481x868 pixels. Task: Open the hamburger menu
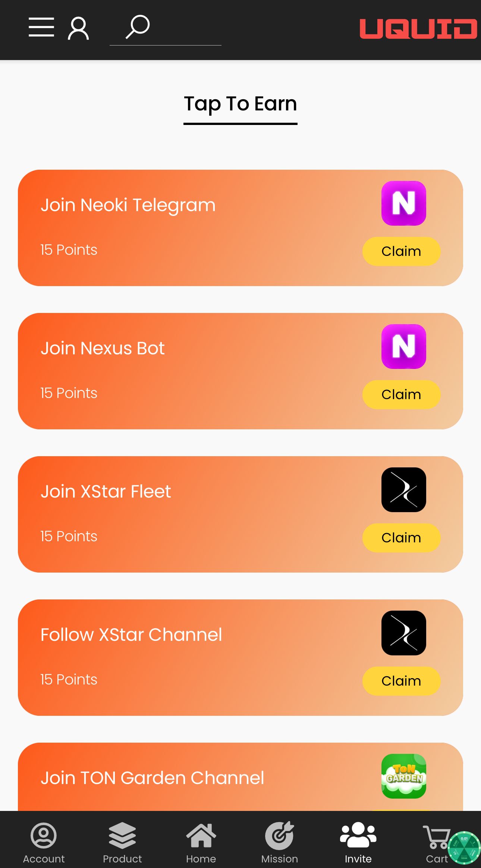(x=41, y=27)
